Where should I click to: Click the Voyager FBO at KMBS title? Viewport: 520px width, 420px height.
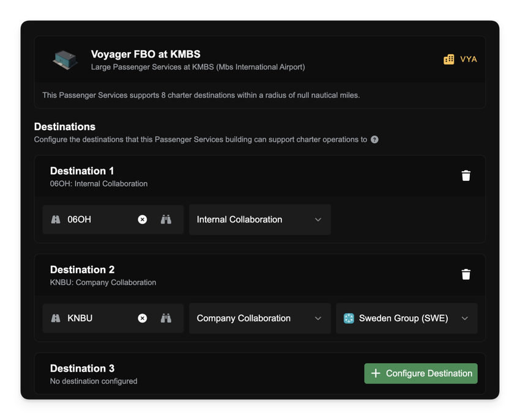pos(146,54)
